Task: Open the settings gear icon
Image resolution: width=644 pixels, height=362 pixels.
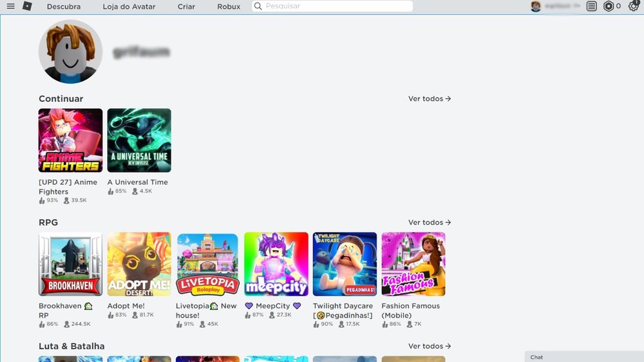Action: coord(633,6)
